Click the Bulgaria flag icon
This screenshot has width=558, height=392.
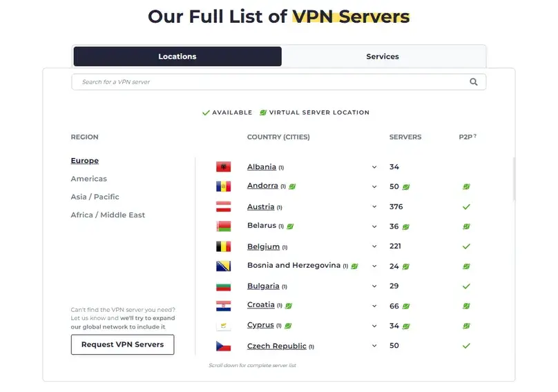[x=224, y=286]
